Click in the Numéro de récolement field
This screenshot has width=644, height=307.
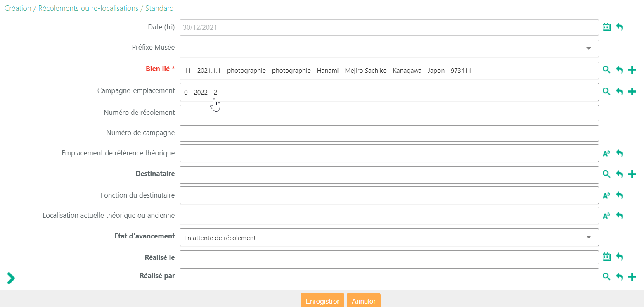(x=389, y=113)
